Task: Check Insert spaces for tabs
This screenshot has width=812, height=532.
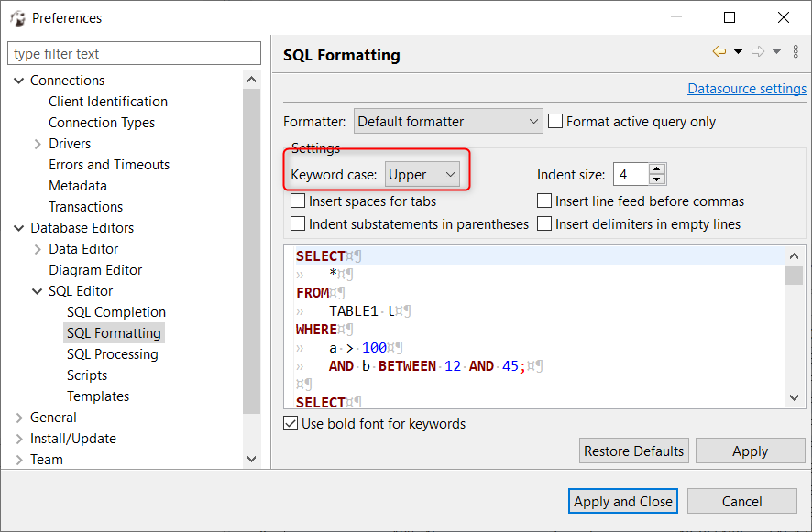Action: (x=298, y=201)
